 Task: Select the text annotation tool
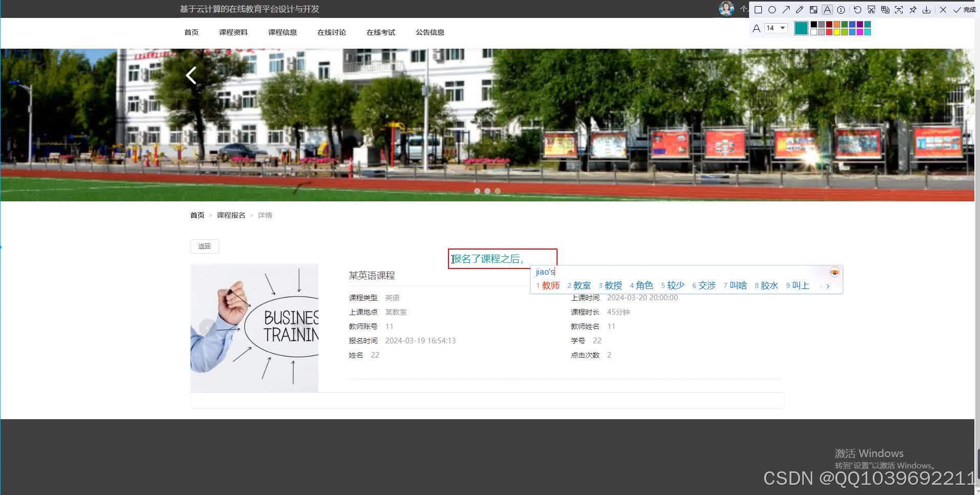827,10
